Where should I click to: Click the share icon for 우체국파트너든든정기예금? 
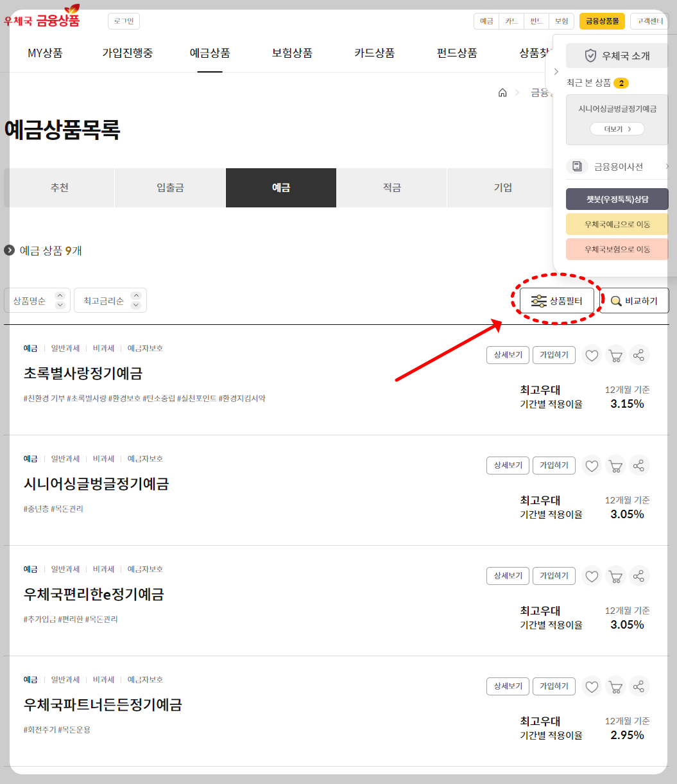(x=639, y=686)
